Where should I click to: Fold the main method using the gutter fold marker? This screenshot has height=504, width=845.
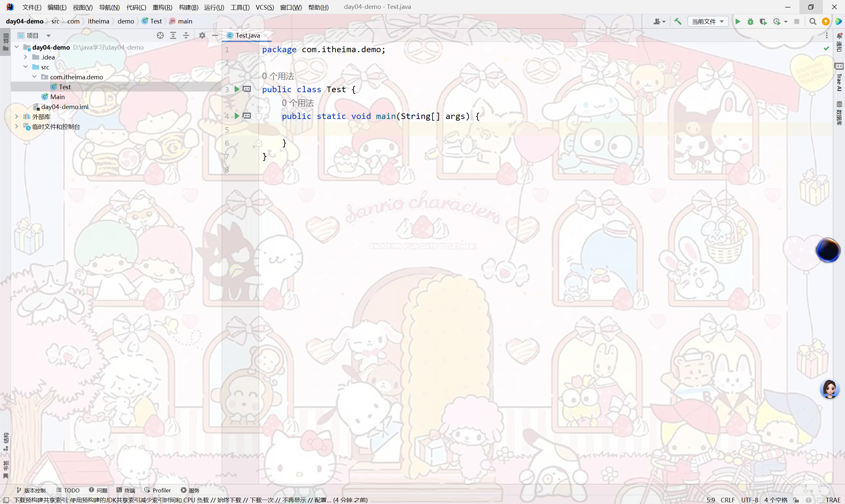tap(259, 116)
